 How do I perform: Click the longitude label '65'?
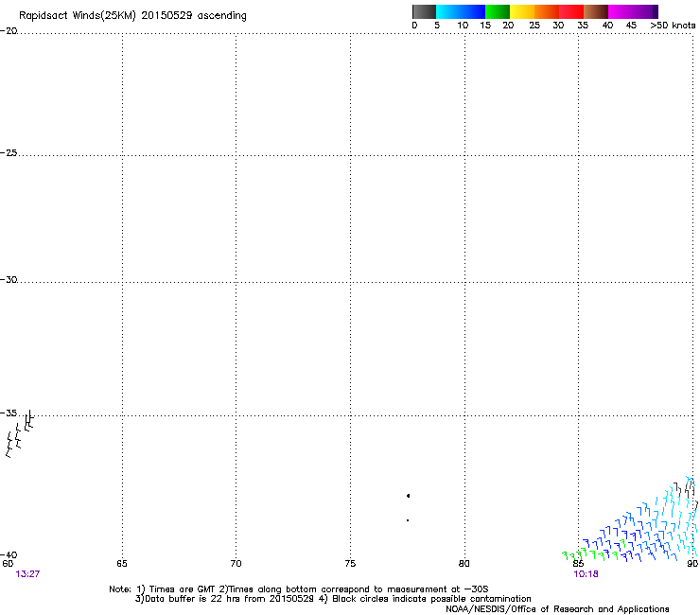[x=122, y=564]
